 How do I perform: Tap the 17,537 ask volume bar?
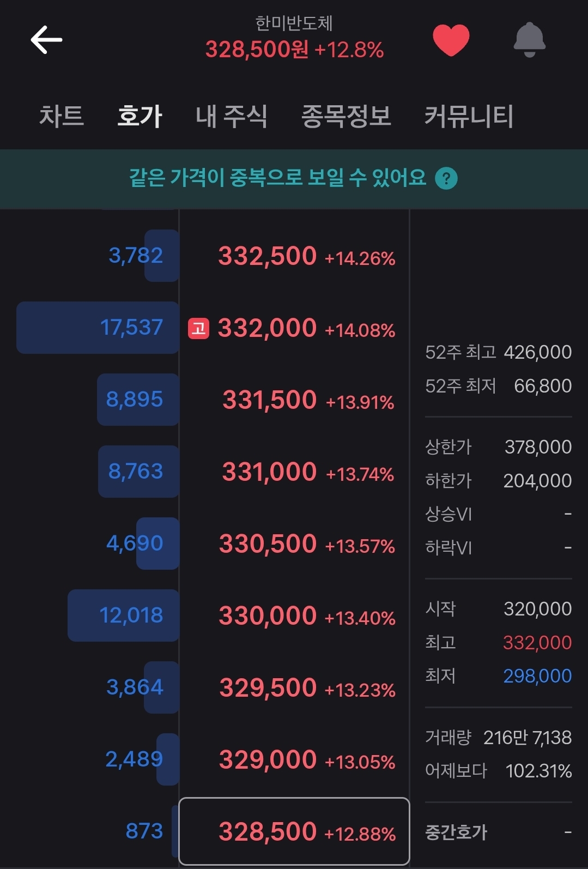(x=98, y=328)
